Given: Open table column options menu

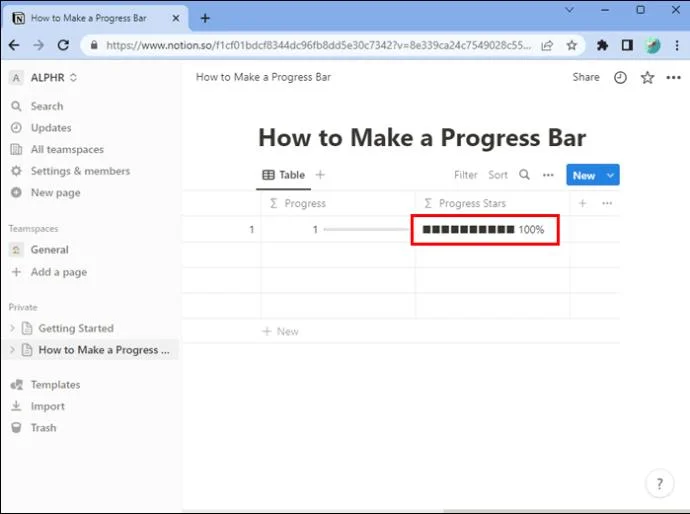Looking at the screenshot, I should pyautogui.click(x=607, y=203).
